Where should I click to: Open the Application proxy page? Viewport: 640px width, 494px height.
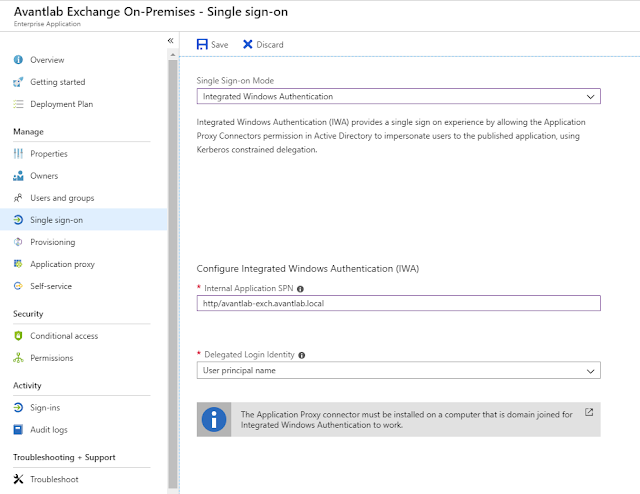(x=83, y=264)
